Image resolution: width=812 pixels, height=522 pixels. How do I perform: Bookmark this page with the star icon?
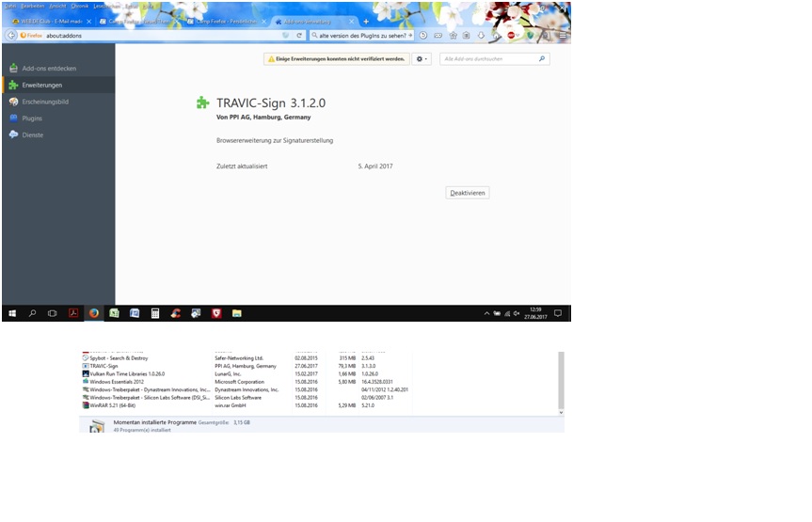[454, 35]
